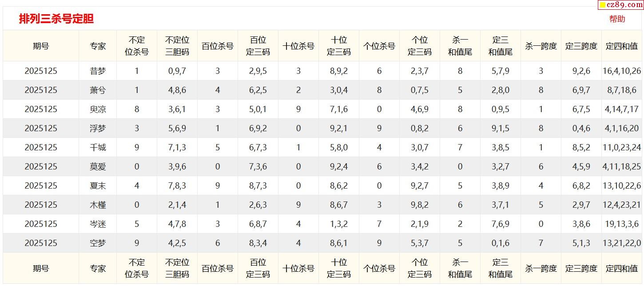The image size is (644, 286).
Task: Select expert name 萧兮
Action: click(98, 90)
